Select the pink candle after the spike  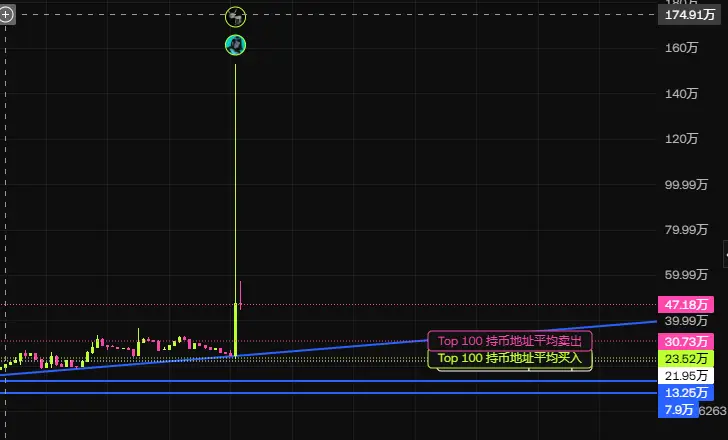coord(240,296)
